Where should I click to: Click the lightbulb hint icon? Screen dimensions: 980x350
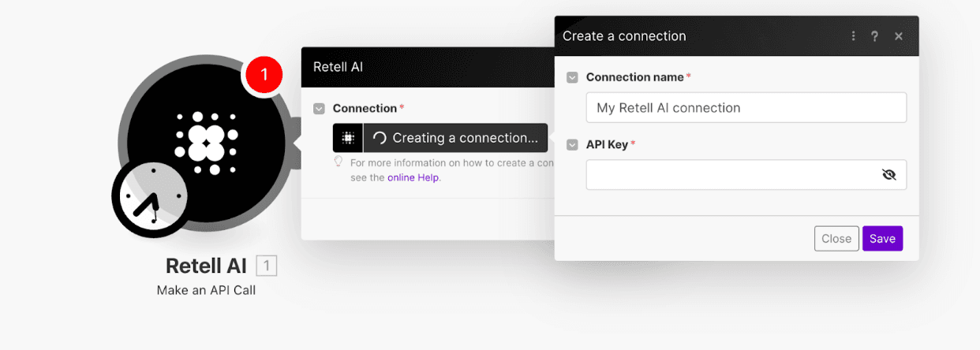point(339,162)
